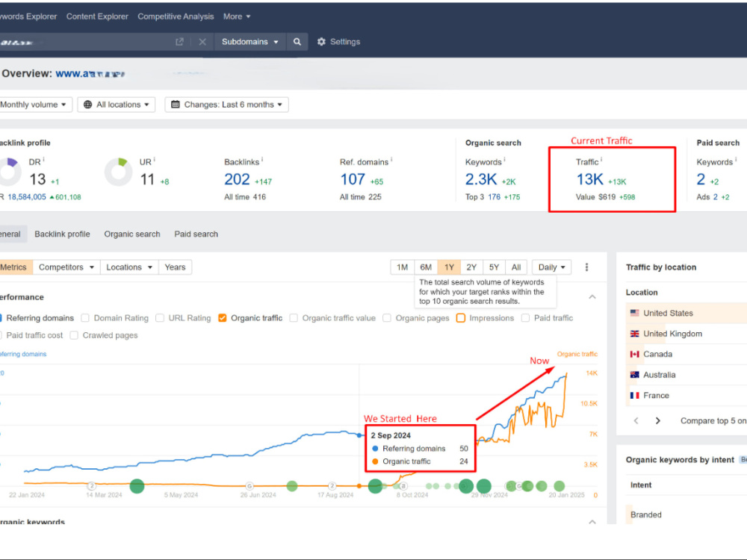The width and height of the screenshot is (747, 560).
Task: Select the 6M time range
Action: pos(426,267)
